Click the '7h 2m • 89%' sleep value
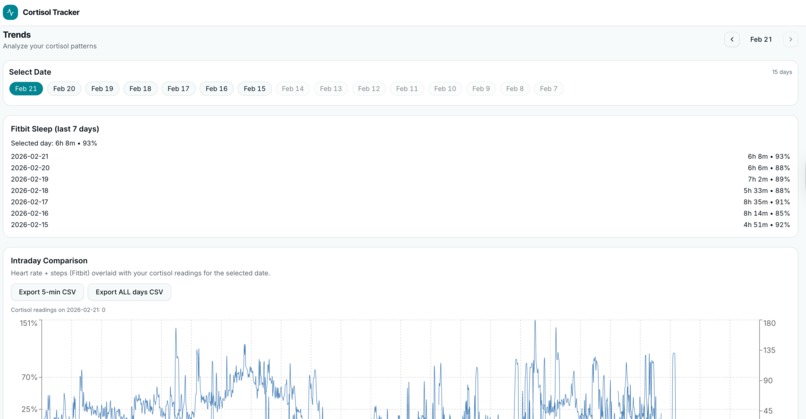 coord(768,179)
